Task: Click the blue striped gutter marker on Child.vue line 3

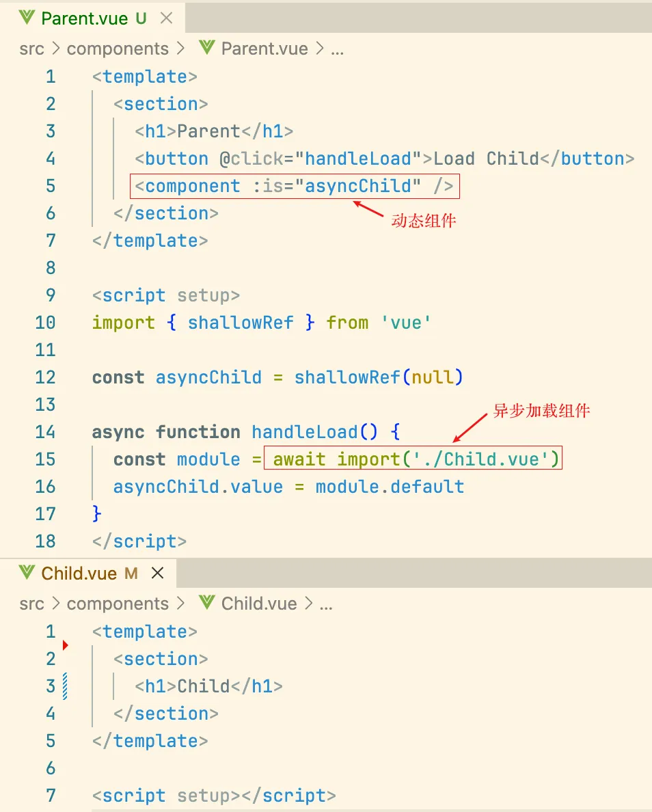Action: pyautogui.click(x=65, y=686)
